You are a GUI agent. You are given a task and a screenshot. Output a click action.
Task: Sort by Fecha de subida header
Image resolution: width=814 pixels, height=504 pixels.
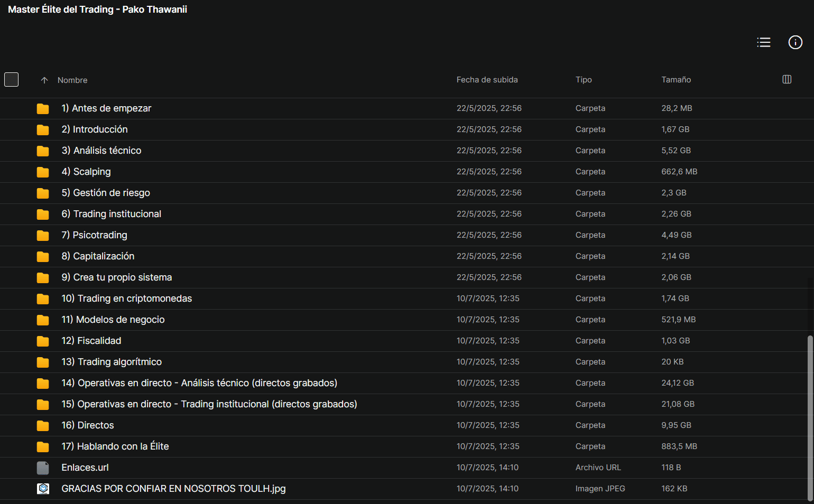pyautogui.click(x=487, y=80)
